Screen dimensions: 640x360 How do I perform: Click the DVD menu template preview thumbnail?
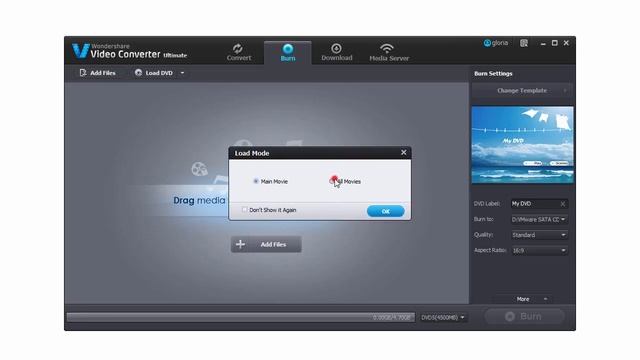tap(522, 144)
